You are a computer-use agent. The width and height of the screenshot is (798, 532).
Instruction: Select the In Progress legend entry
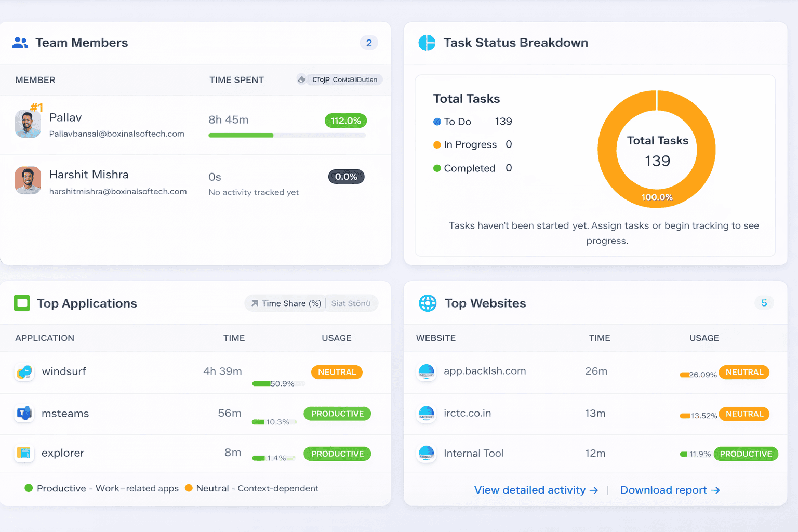tap(473, 144)
